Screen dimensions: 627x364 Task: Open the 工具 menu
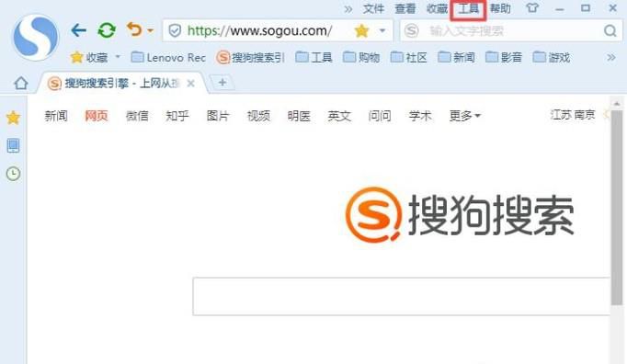(468, 8)
